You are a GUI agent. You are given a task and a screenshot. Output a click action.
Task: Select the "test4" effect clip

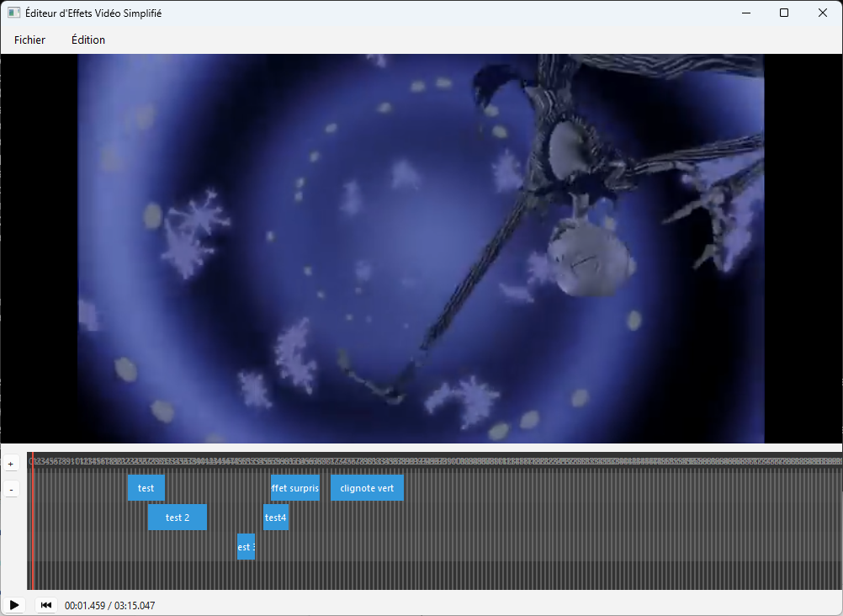[x=276, y=518]
